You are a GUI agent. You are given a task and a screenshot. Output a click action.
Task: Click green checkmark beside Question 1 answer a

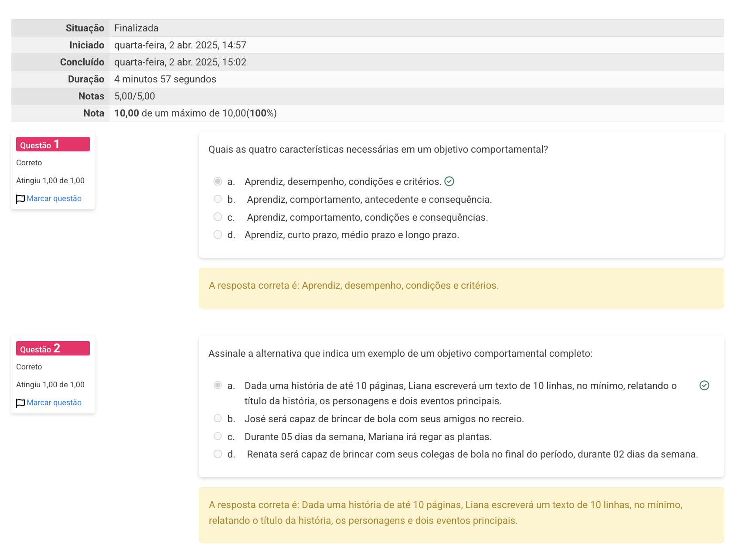click(x=449, y=181)
